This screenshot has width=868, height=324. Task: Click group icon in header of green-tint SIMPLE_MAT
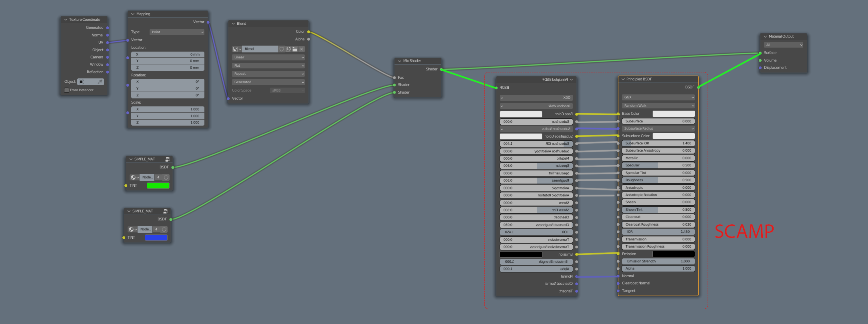point(168,159)
